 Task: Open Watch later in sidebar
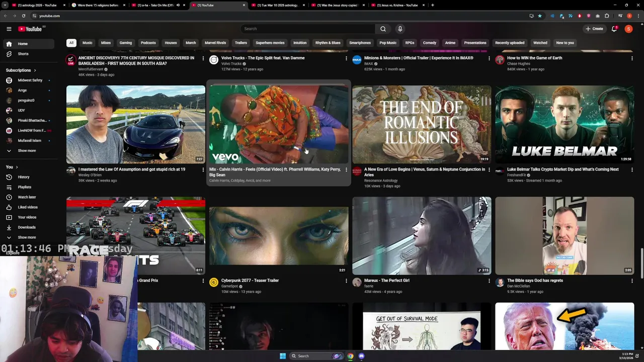27,197
